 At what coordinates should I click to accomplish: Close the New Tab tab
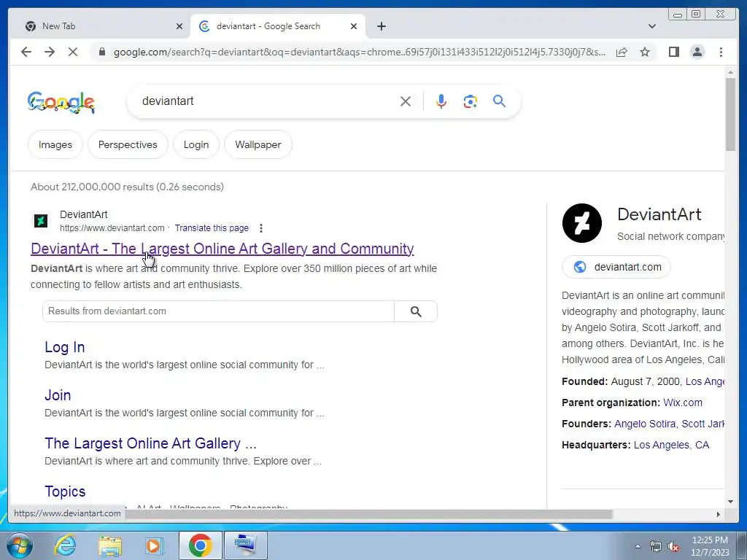179,26
